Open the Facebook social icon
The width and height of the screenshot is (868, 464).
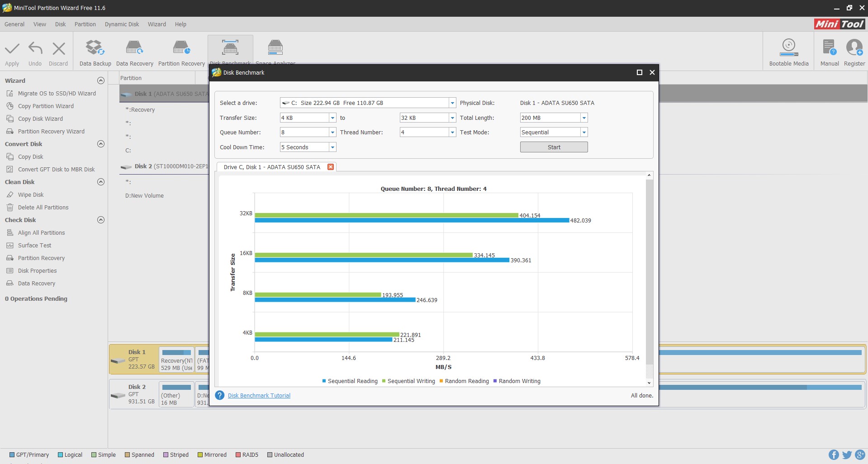(834, 455)
